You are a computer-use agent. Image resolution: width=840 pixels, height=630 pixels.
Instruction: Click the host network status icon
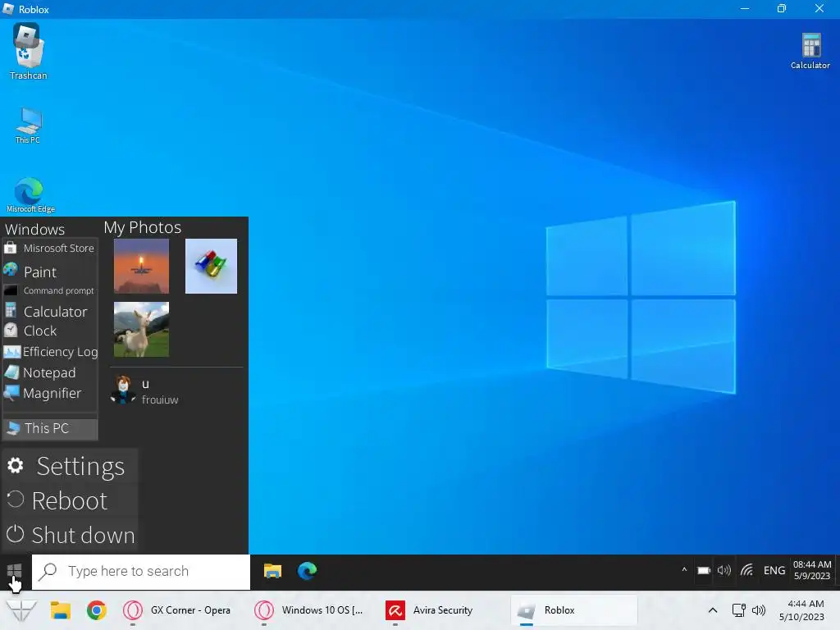coord(739,610)
